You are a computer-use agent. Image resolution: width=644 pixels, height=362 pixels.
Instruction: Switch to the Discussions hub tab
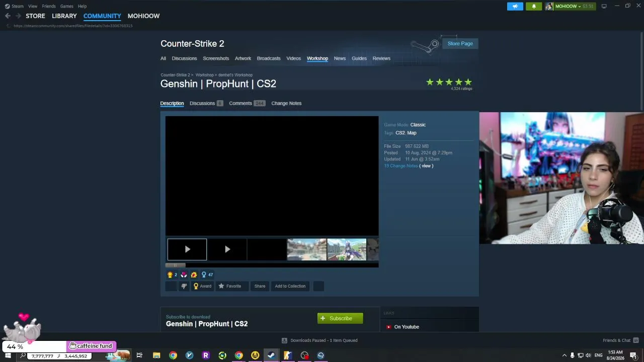(x=184, y=58)
